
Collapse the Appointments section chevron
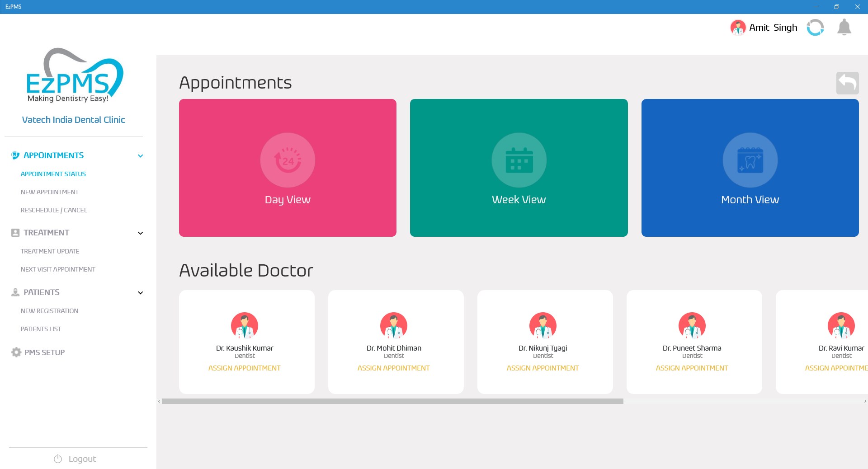(x=141, y=156)
